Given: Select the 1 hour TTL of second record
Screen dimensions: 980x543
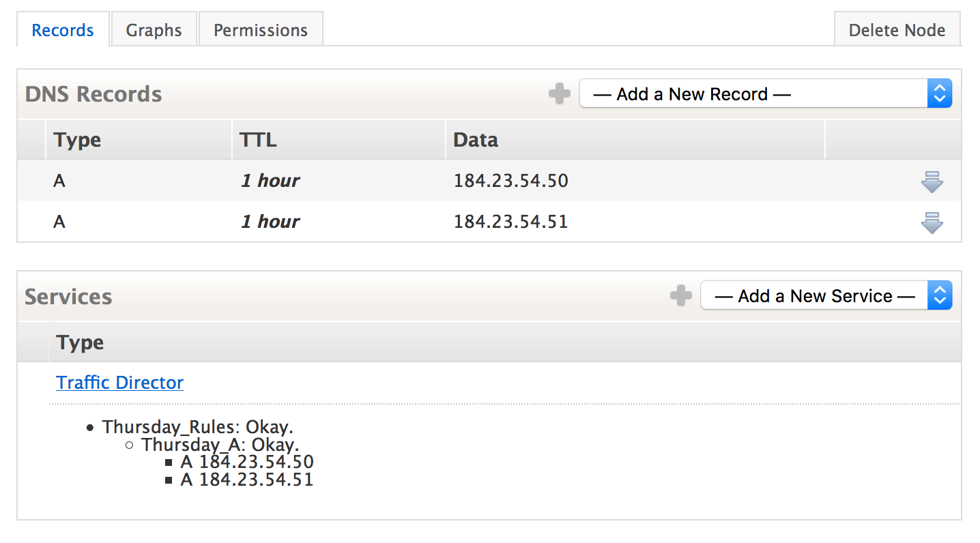Looking at the screenshot, I should click(270, 222).
